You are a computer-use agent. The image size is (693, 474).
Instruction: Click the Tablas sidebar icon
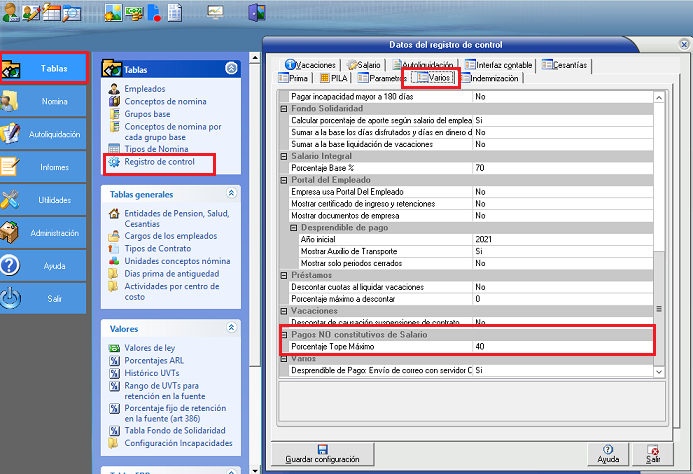click(x=13, y=69)
